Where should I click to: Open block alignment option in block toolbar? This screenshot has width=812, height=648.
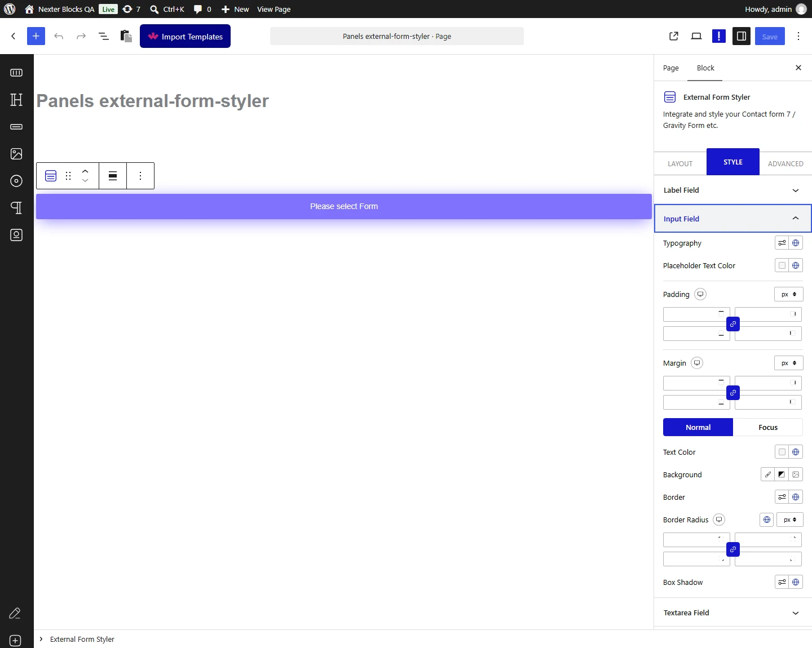(x=113, y=176)
